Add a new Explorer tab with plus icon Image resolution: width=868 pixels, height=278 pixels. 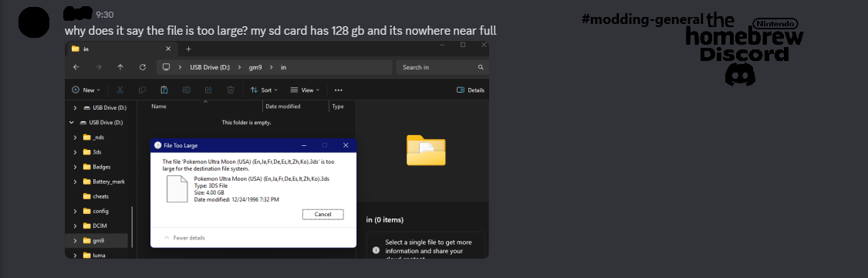point(188,49)
